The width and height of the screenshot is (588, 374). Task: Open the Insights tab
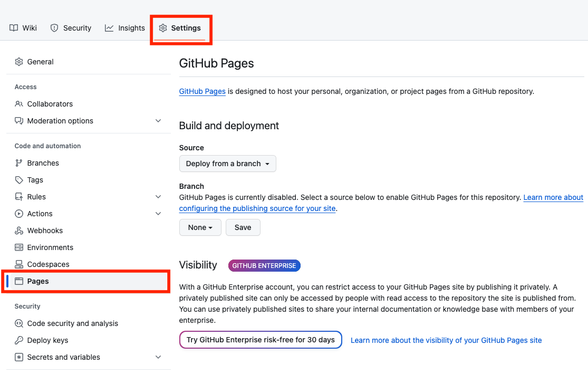coord(125,28)
